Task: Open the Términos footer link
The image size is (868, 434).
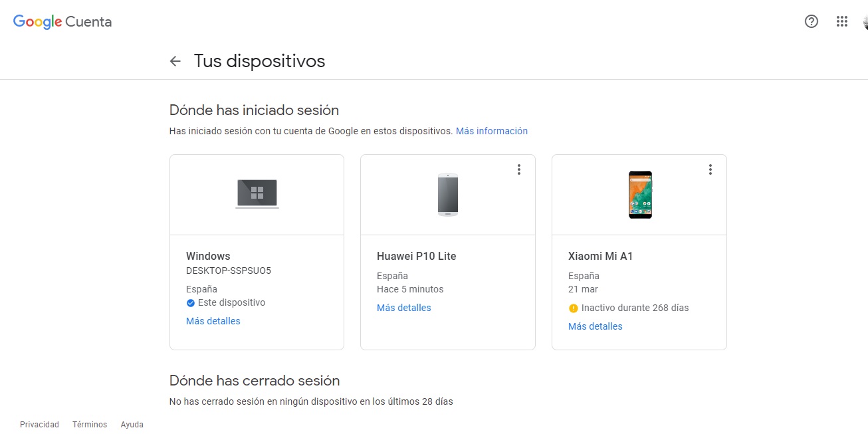Action: point(90,425)
